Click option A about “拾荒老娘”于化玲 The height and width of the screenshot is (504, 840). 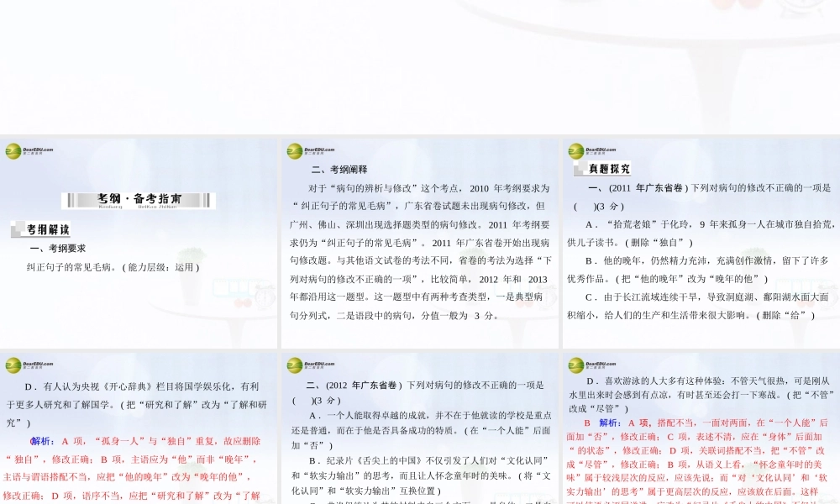701,233
